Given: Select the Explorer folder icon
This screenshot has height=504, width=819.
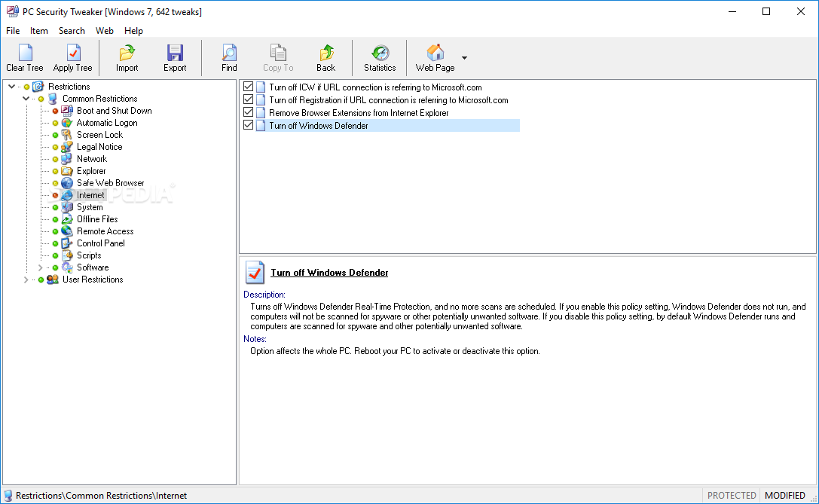Looking at the screenshot, I should tap(67, 171).
